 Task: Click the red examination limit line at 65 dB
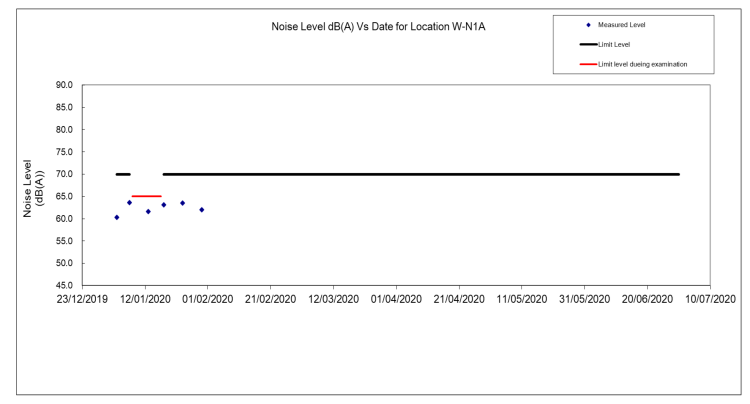pyautogui.click(x=146, y=196)
